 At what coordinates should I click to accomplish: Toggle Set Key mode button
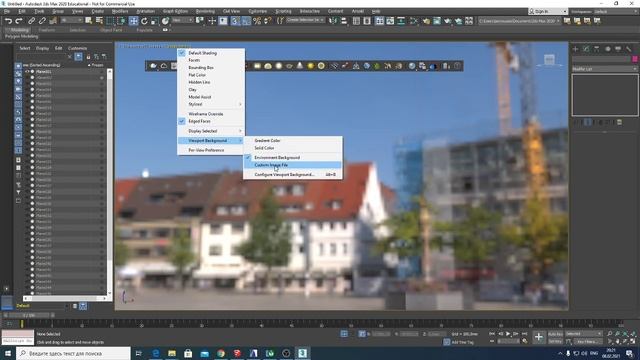click(555, 341)
